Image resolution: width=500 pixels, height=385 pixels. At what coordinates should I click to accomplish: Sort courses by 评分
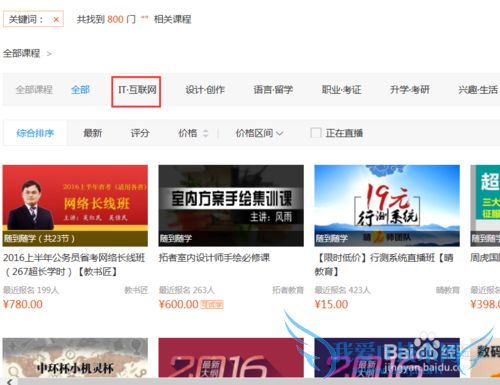pyautogui.click(x=140, y=133)
